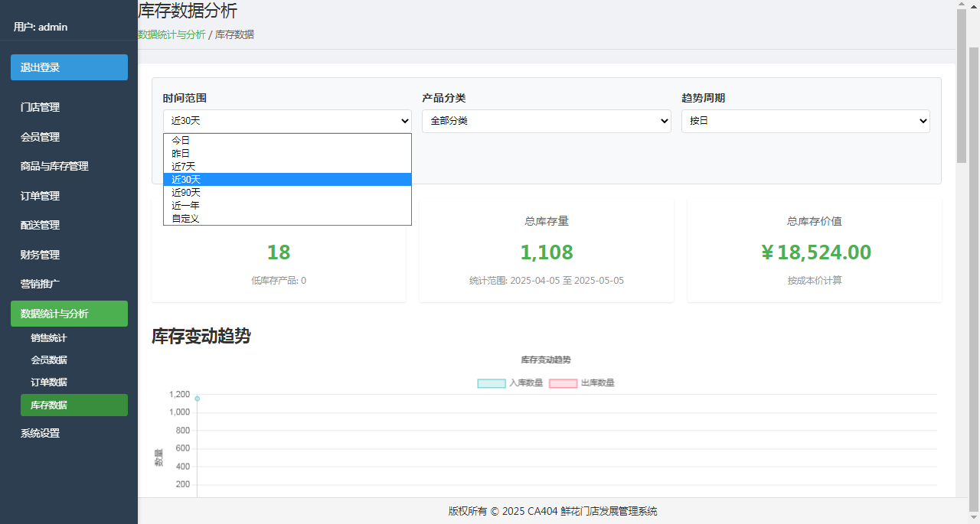Click the 库存变动趋势 section heading

click(x=201, y=337)
